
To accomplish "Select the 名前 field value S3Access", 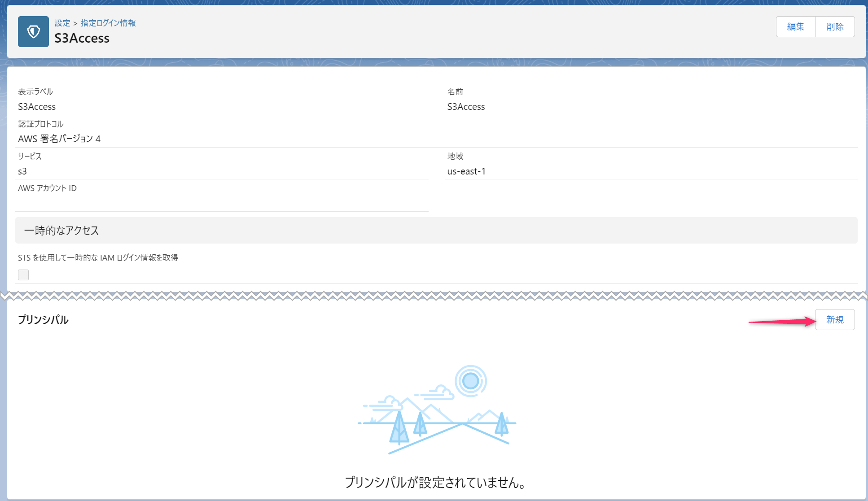I will 466,107.
